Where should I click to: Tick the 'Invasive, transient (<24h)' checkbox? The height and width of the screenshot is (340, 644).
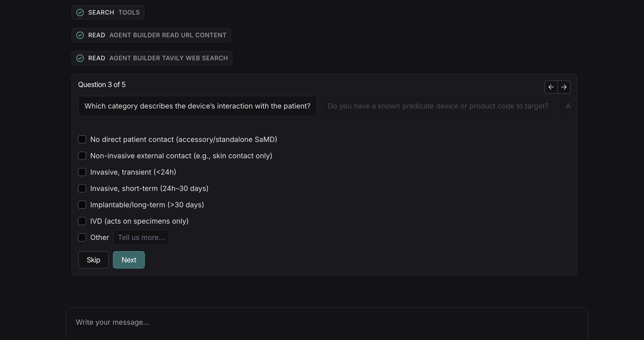(x=82, y=172)
